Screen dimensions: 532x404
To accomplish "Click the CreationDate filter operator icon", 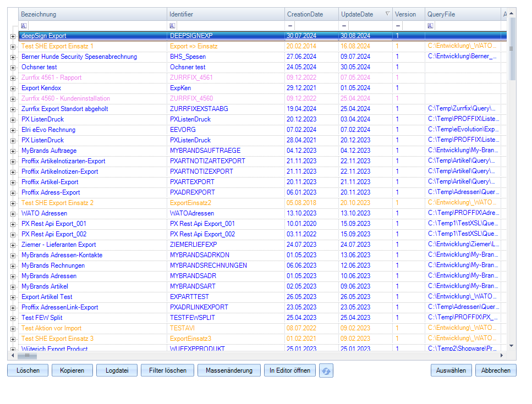I will [x=290, y=26].
